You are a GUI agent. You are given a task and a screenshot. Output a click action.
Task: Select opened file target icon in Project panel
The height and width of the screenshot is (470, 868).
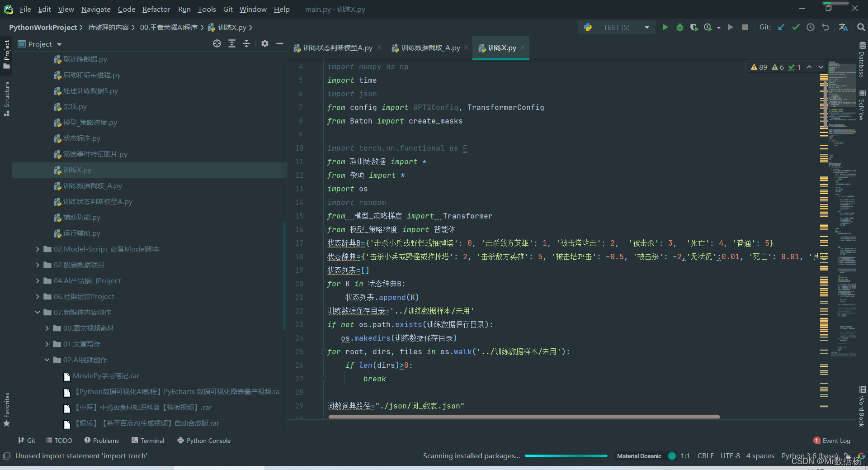(217, 43)
